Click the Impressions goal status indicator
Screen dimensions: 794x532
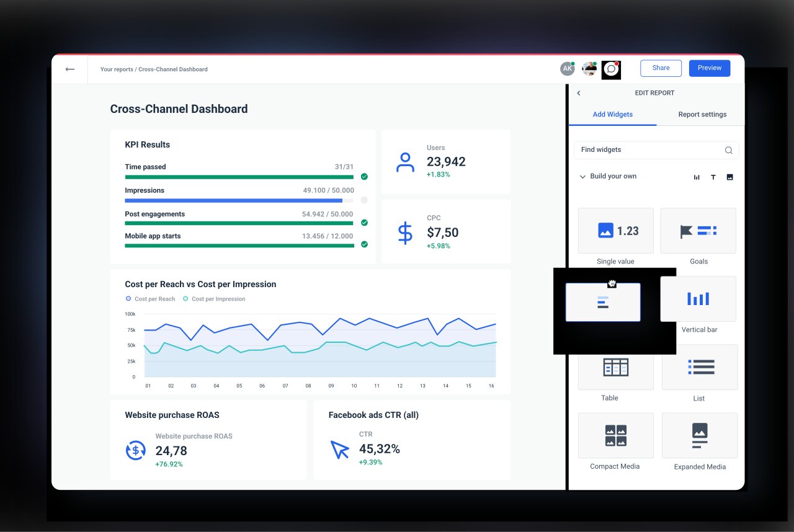point(364,200)
